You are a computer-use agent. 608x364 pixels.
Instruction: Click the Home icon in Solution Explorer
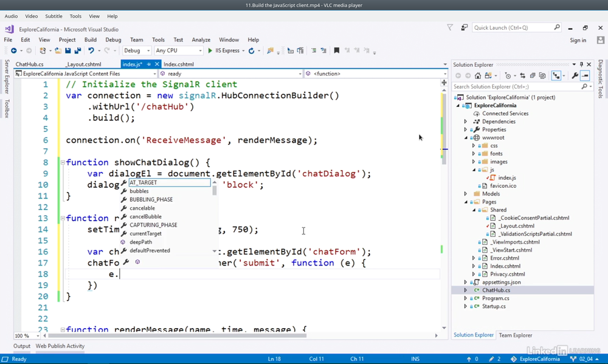pyautogui.click(x=478, y=76)
